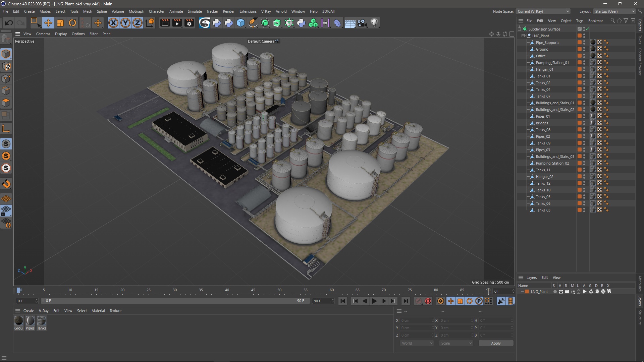The image size is (644, 362).
Task: Open Object Manager Tags menu
Action: 580,21
